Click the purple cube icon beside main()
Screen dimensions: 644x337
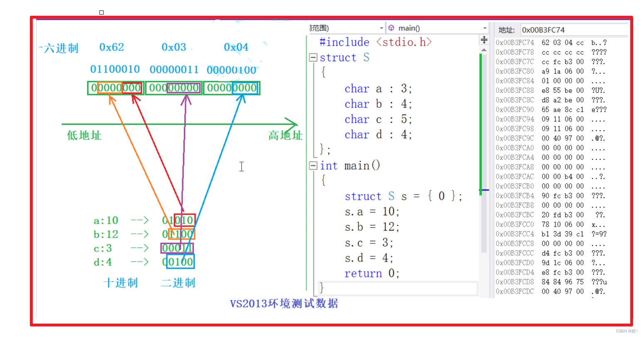click(391, 28)
